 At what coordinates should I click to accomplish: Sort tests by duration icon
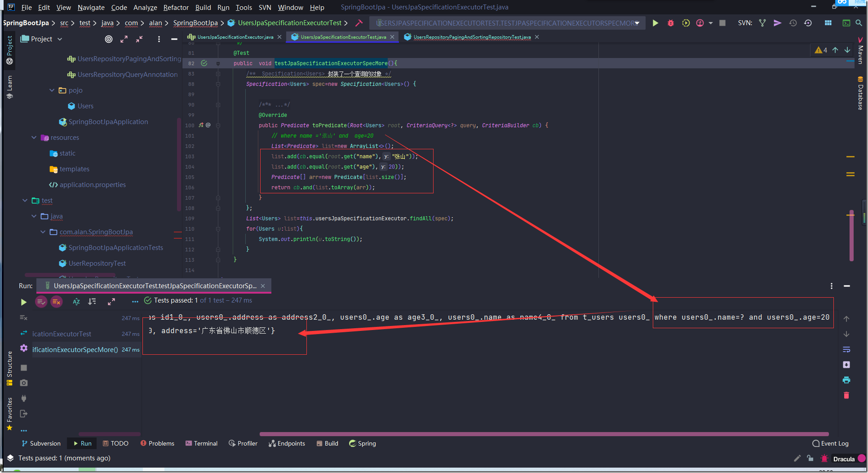pyautogui.click(x=92, y=302)
